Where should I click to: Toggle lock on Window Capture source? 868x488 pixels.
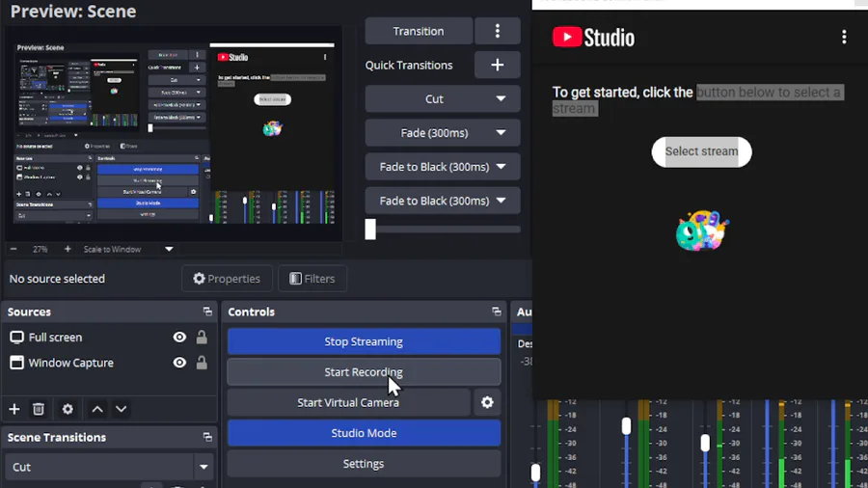(202, 363)
